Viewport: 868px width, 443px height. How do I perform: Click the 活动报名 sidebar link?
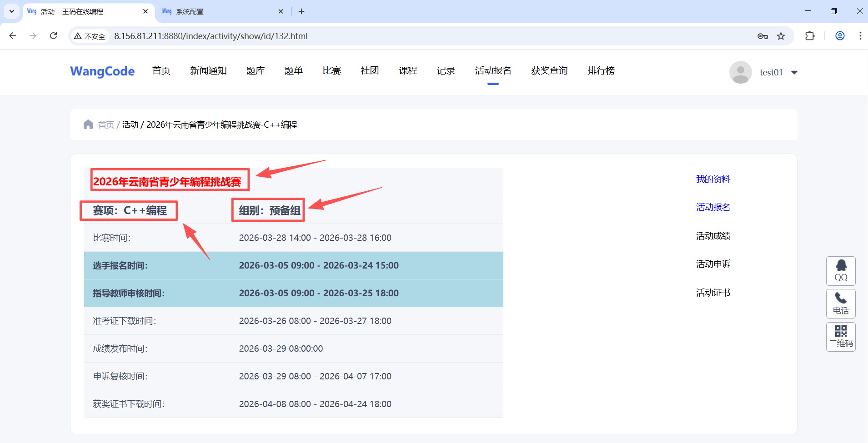tap(713, 207)
